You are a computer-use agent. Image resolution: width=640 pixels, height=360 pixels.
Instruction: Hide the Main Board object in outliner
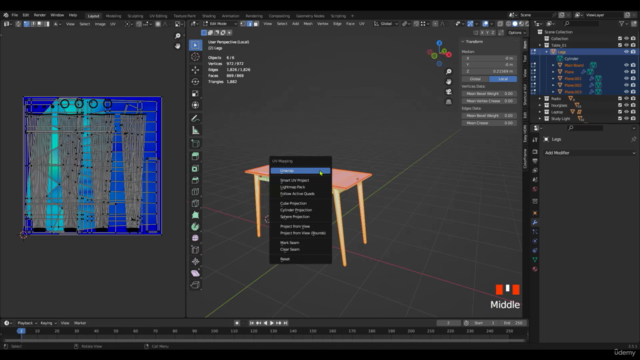(x=626, y=65)
